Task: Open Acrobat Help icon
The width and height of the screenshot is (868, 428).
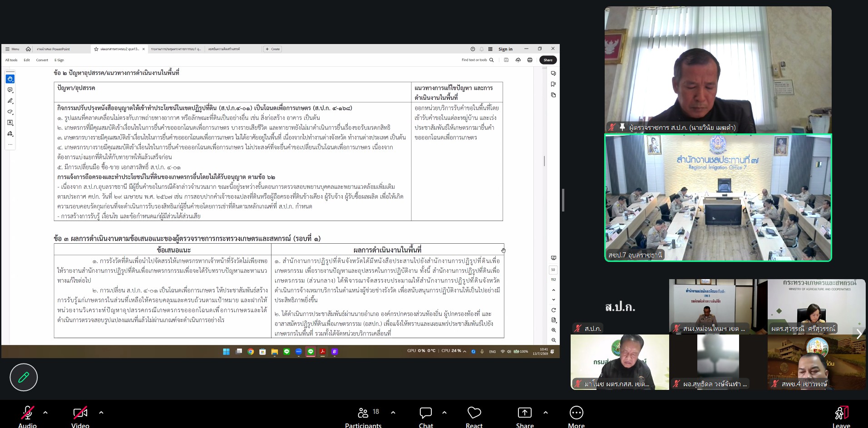Action: (473, 49)
